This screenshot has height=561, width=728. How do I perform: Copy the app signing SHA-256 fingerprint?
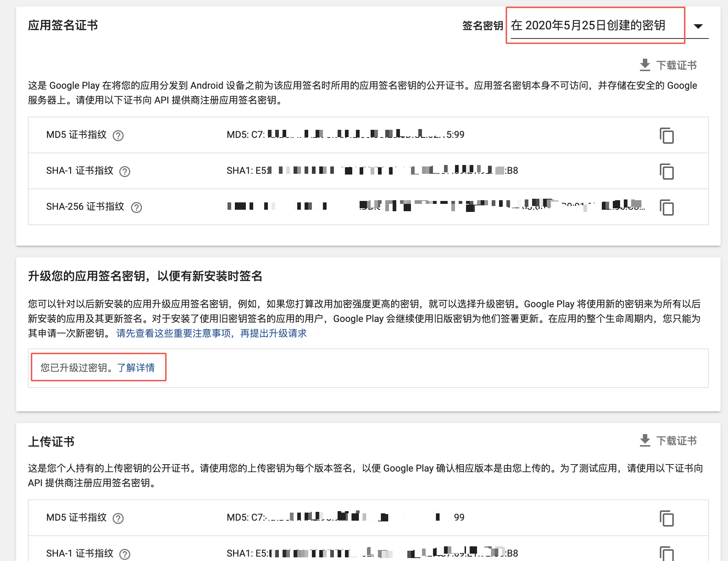[x=666, y=208]
